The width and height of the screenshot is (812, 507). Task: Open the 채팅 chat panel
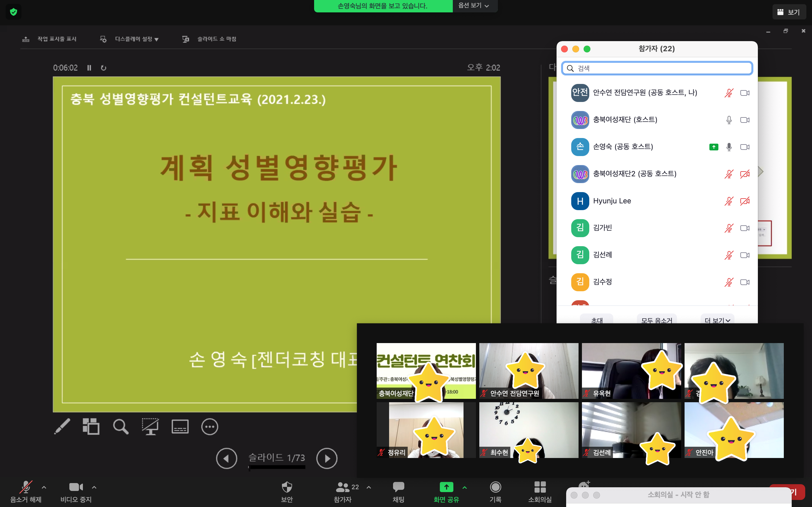(x=398, y=491)
